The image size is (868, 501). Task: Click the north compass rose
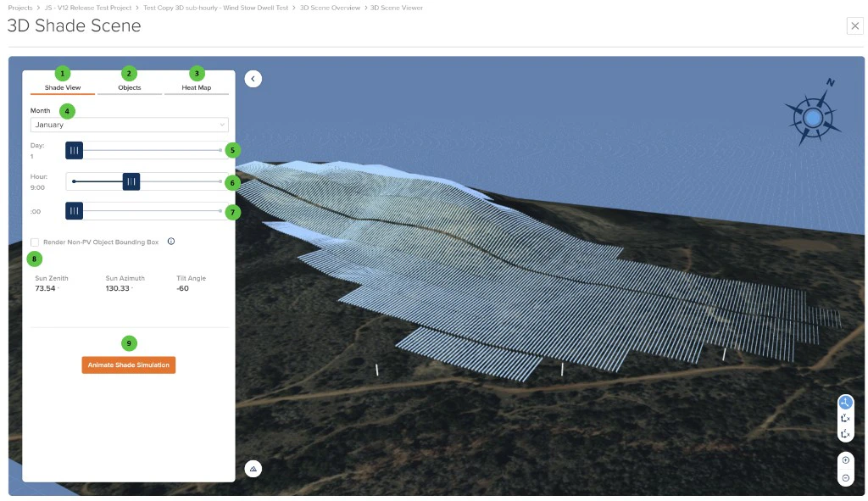coord(813,117)
